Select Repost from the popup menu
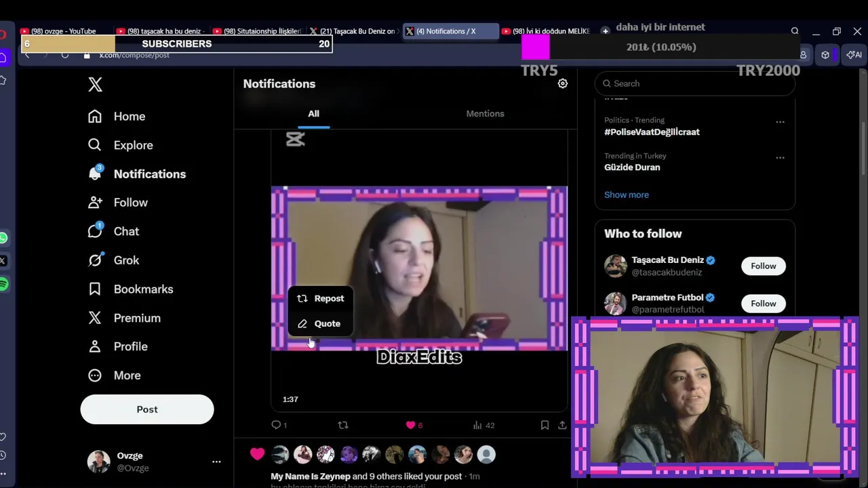Screen dimensions: 868x488 pyautogui.click(x=321, y=298)
